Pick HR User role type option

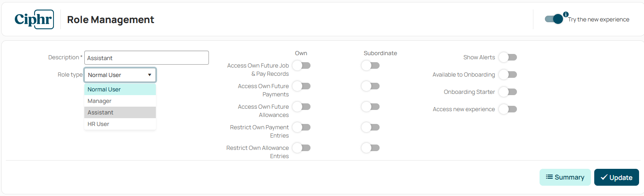click(x=120, y=124)
